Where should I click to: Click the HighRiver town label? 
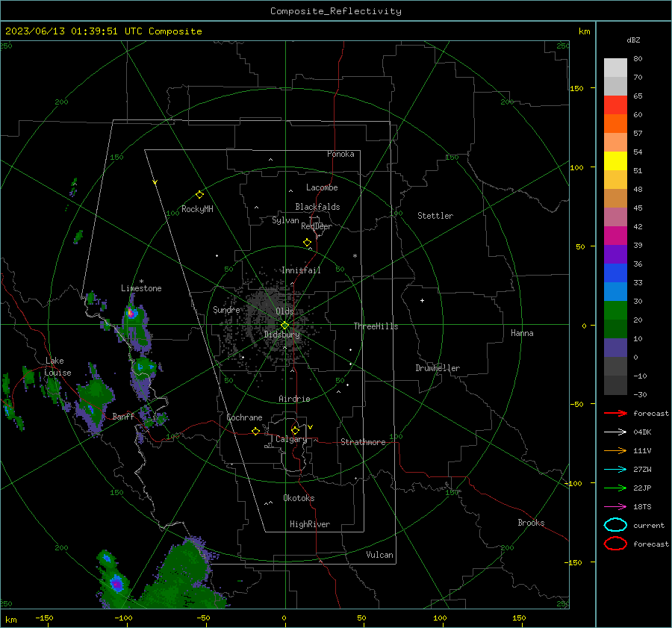click(310, 524)
